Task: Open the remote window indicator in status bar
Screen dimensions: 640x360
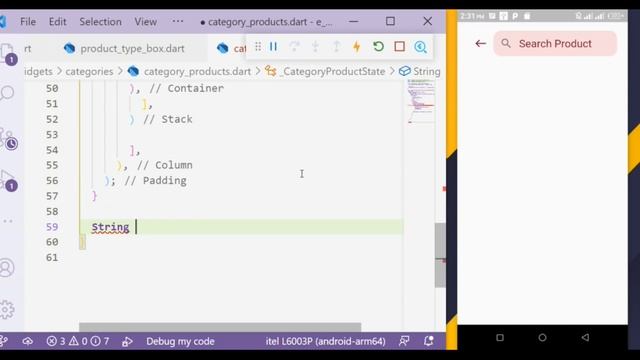Action: coord(4,341)
